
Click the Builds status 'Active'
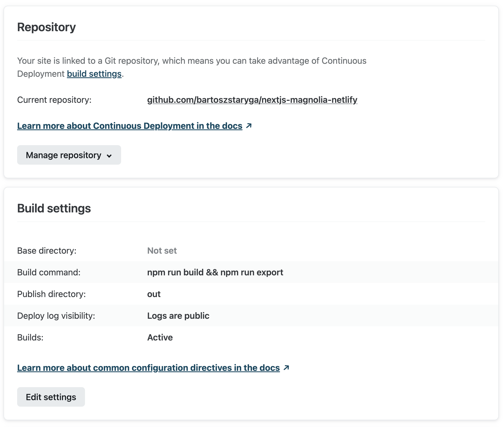160,337
